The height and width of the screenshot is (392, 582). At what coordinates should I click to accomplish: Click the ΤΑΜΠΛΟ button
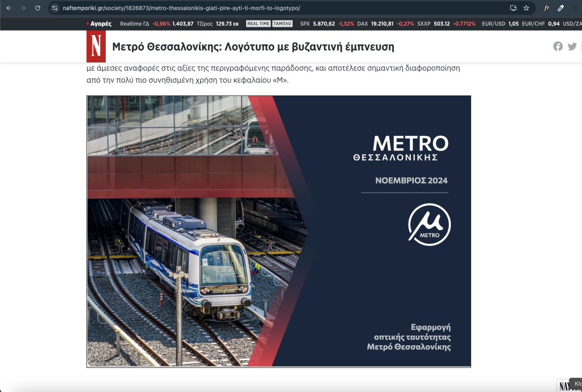click(x=282, y=24)
